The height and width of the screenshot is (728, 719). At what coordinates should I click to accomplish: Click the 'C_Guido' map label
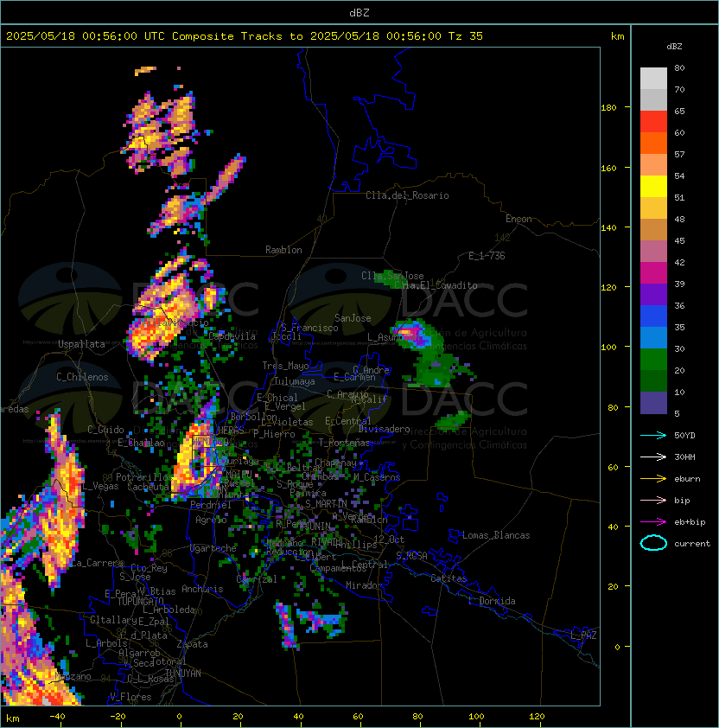coord(105,430)
